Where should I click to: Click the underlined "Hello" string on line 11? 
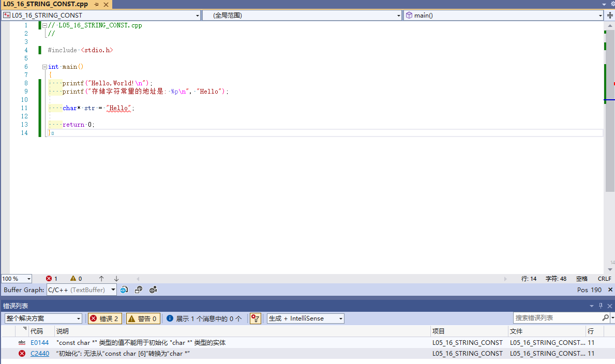(x=118, y=108)
